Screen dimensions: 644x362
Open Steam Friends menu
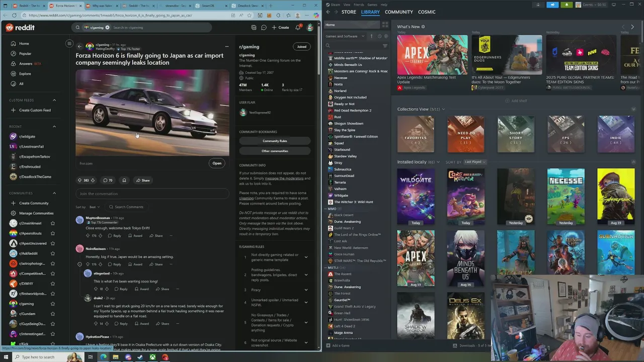pos(359,4)
